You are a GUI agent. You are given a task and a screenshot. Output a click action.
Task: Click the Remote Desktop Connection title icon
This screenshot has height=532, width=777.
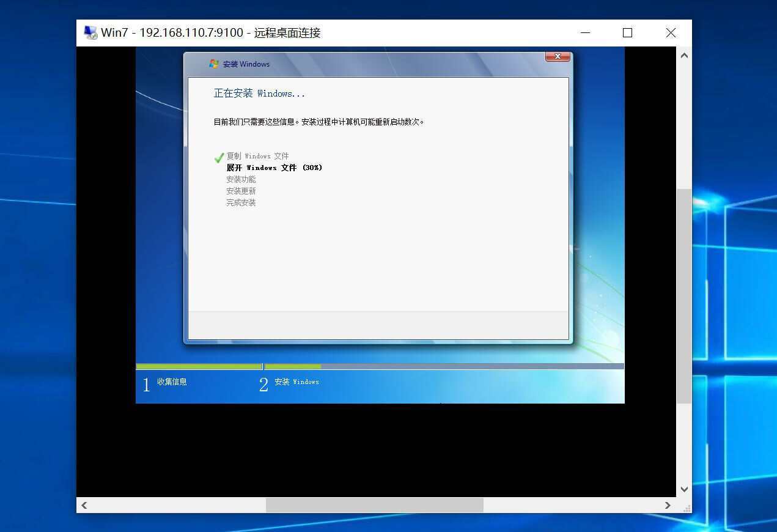pyautogui.click(x=90, y=33)
